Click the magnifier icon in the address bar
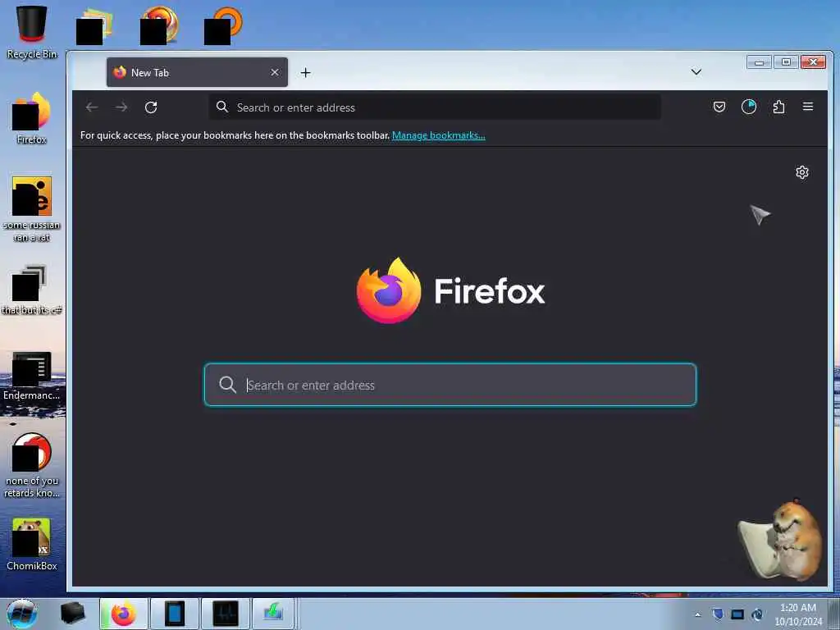840x630 pixels. [222, 107]
